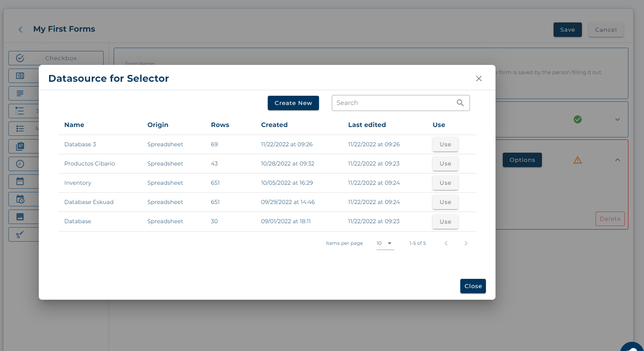Click the Create New button
The height and width of the screenshot is (351, 644).
[x=293, y=103]
